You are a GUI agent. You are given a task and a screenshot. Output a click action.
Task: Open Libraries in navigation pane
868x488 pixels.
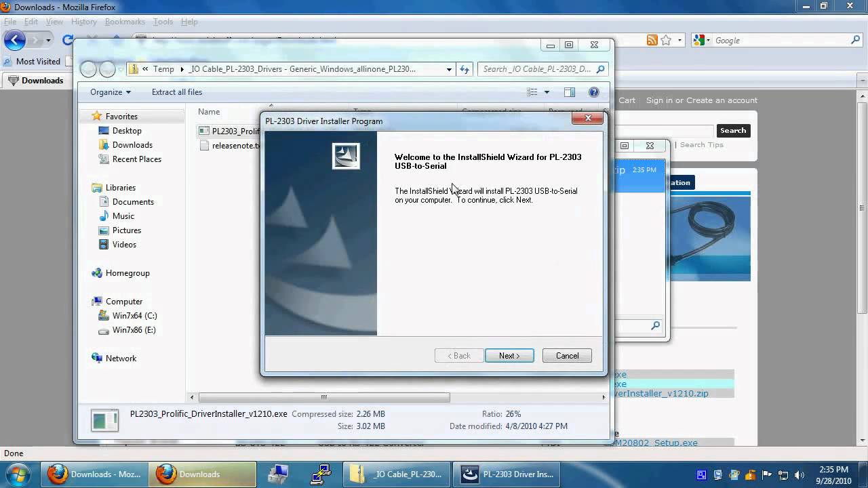pos(121,188)
